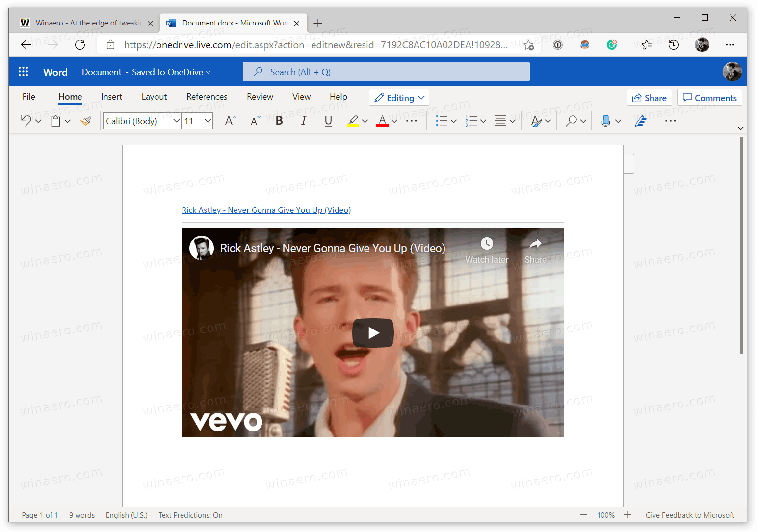Open more ribbon options ellipsis
This screenshot has height=532, width=757.
tap(670, 121)
